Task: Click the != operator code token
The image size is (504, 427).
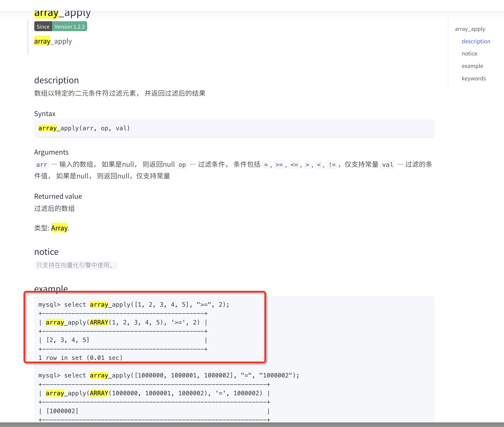Action: pos(332,164)
